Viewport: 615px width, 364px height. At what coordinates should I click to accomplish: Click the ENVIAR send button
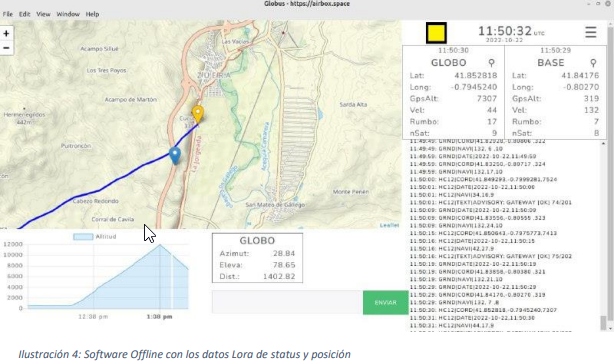(x=386, y=302)
